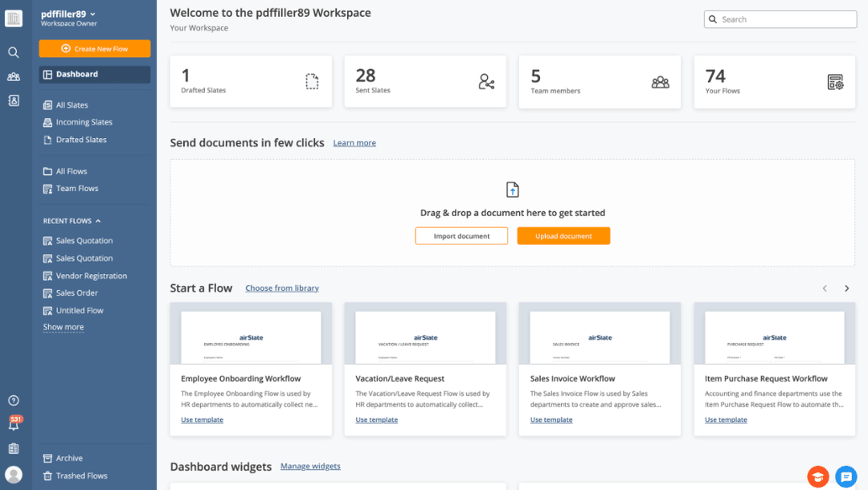Open notifications bell with 531 badge
Screen dimensions: 868x490
[x=14, y=425]
